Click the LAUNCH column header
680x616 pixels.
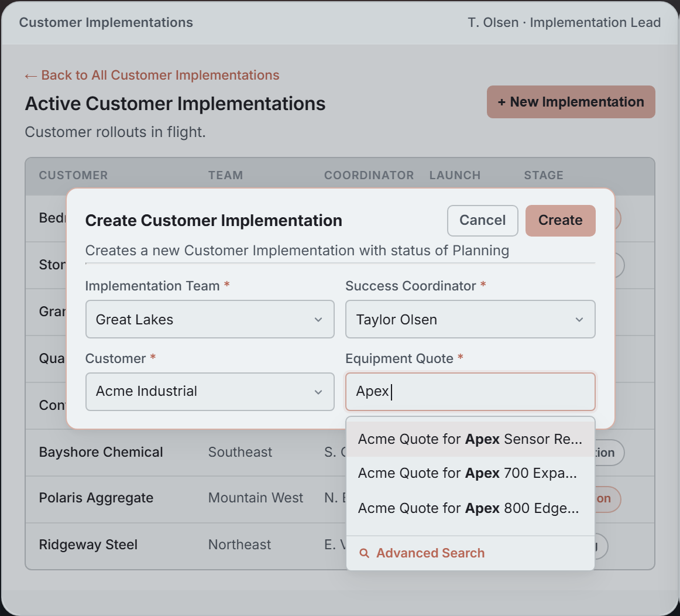(455, 175)
